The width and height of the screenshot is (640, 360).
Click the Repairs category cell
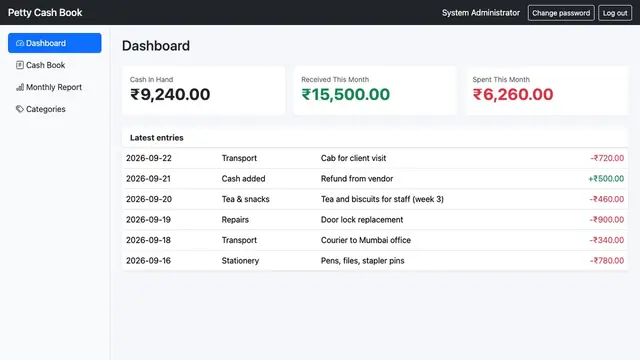click(235, 220)
